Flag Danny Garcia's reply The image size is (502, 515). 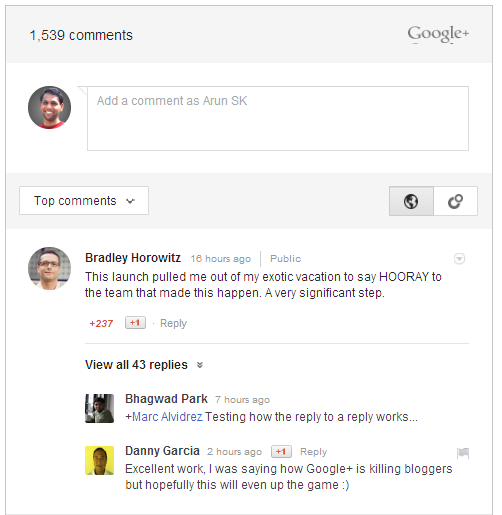click(x=463, y=453)
